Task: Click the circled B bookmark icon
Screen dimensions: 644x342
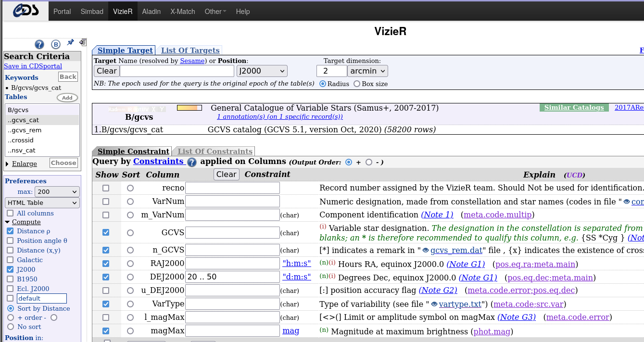Action: pyautogui.click(x=56, y=45)
